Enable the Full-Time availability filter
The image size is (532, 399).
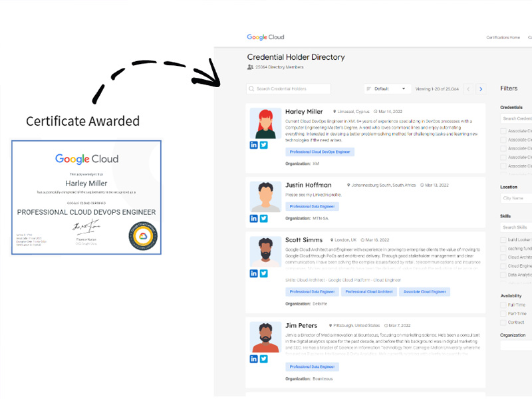(503, 305)
